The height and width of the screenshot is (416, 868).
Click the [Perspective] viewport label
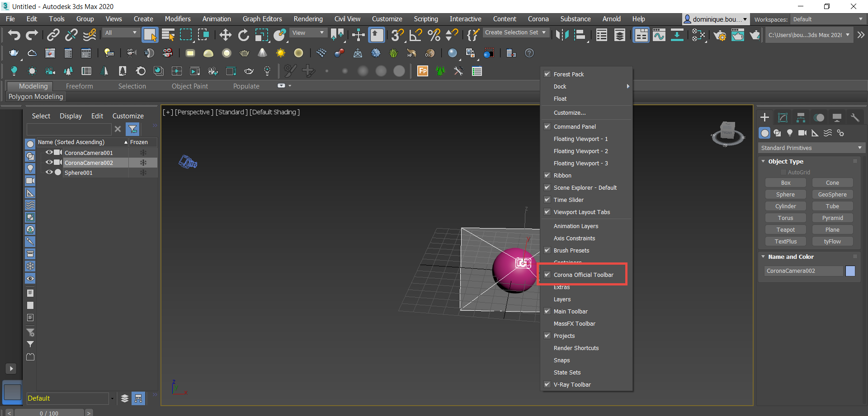[x=194, y=112]
